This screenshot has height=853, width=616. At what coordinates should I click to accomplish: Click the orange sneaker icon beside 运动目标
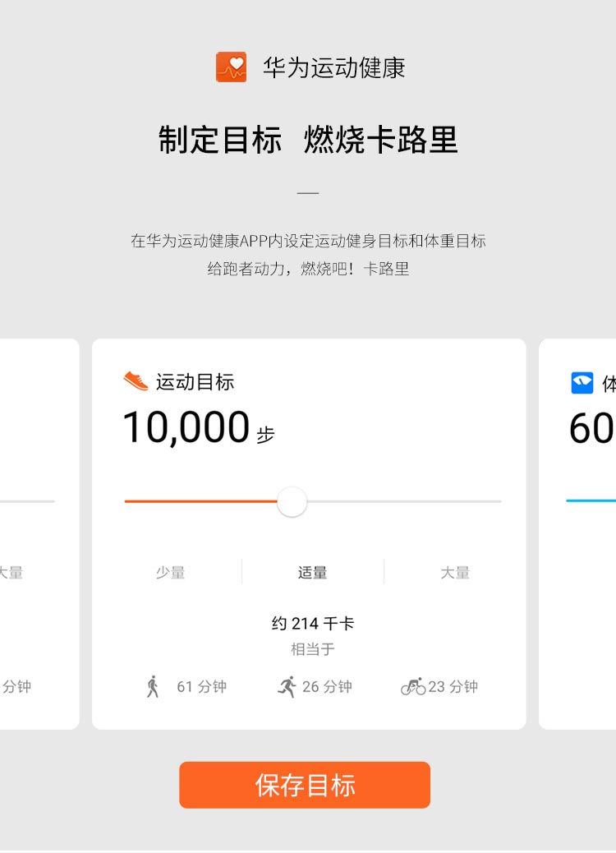pos(136,381)
